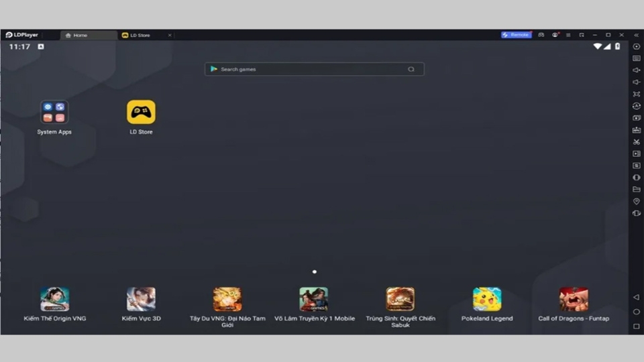
Task: Click the volume down icon
Action: (636, 82)
